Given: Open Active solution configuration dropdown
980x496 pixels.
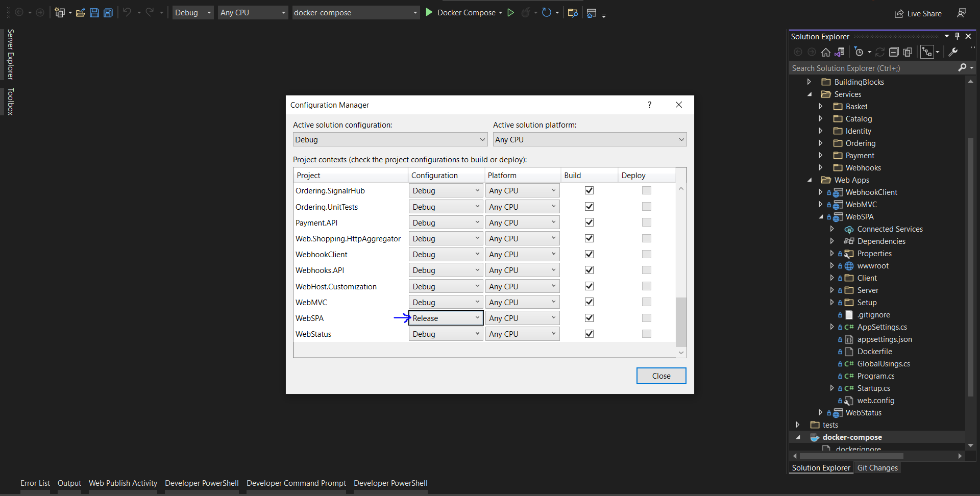Looking at the screenshot, I should click(x=389, y=140).
